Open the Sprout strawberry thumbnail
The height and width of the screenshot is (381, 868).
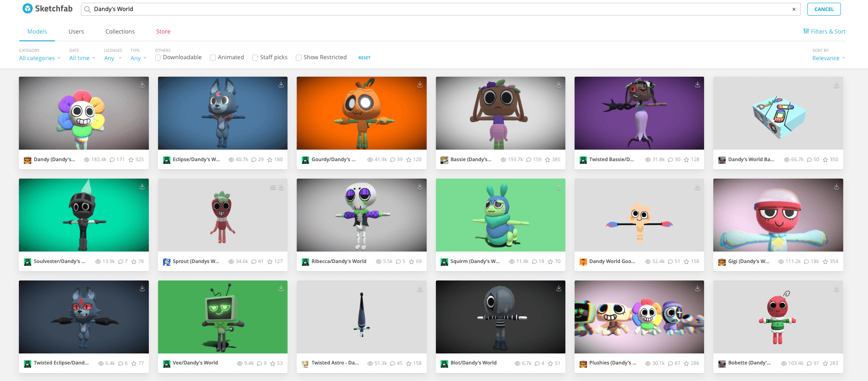[223, 215]
